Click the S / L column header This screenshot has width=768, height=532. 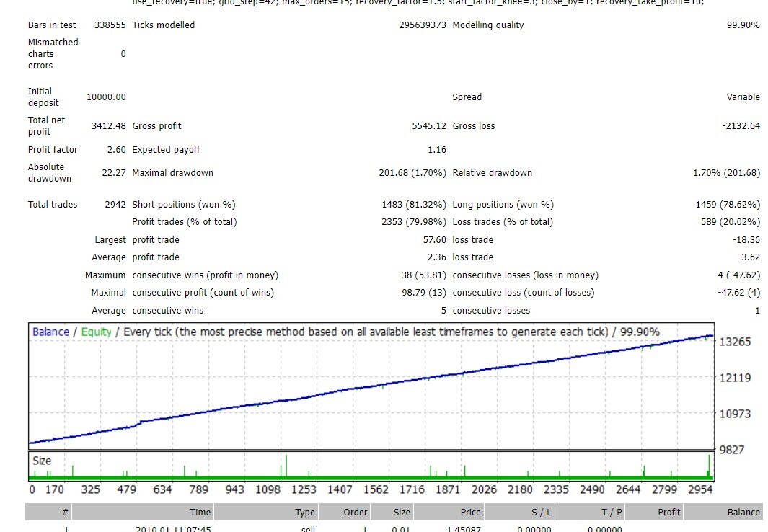[518, 512]
